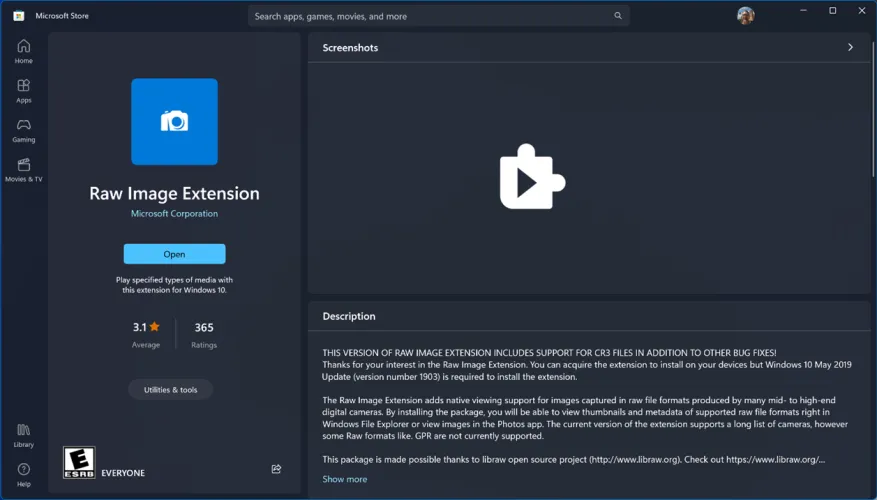Screen dimensions: 877x500
Task: Open the Gaming section
Action: click(23, 130)
